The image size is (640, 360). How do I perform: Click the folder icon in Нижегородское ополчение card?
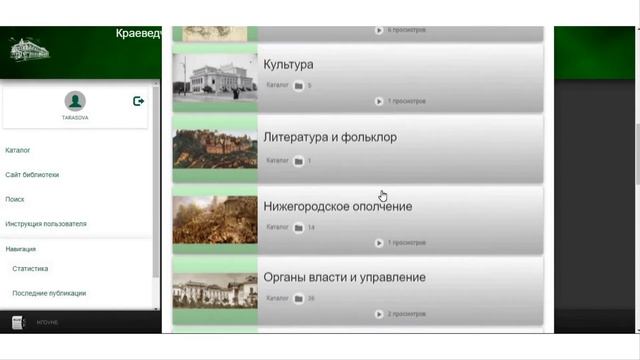(299, 228)
